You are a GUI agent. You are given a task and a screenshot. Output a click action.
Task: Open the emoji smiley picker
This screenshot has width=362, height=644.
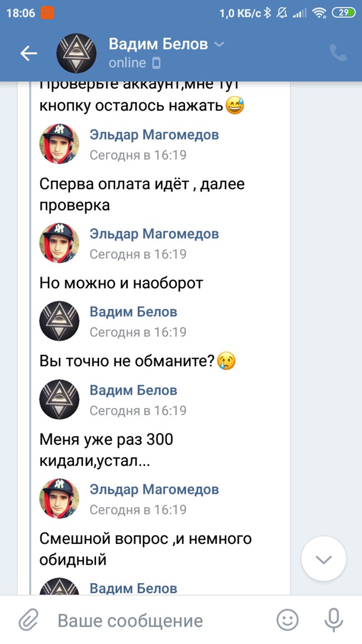tap(288, 620)
